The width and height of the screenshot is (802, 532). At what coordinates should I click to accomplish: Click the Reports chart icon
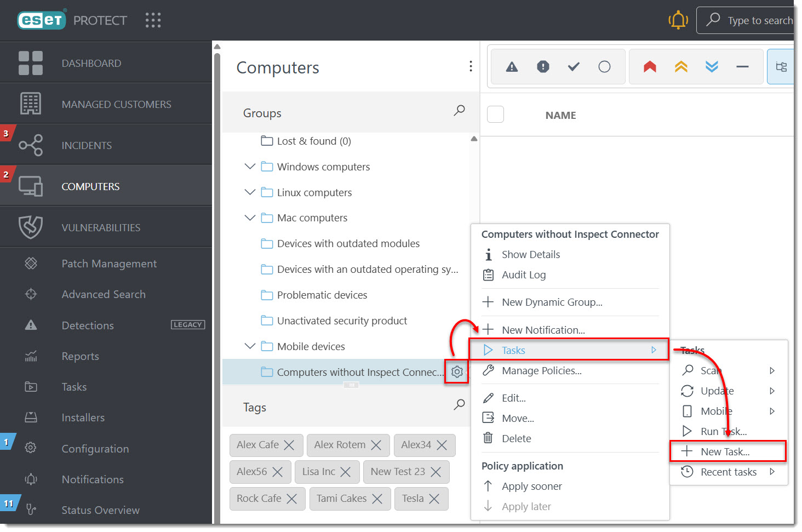31,356
